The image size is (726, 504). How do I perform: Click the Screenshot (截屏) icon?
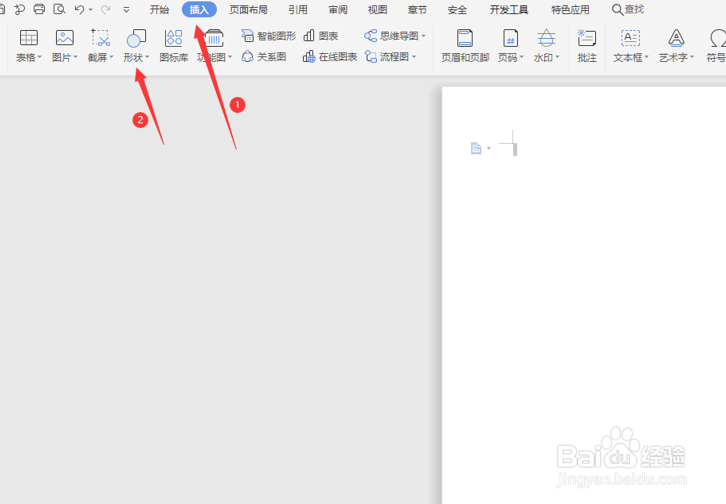tap(100, 38)
